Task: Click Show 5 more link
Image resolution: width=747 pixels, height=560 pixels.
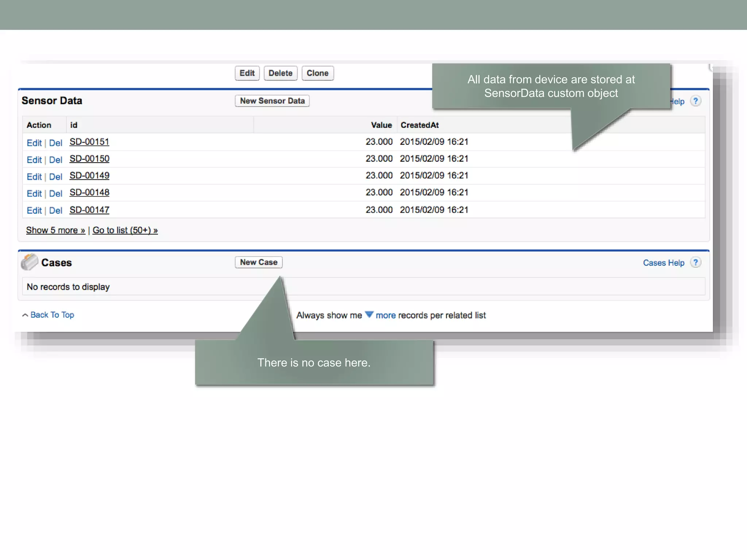Action: click(x=55, y=230)
